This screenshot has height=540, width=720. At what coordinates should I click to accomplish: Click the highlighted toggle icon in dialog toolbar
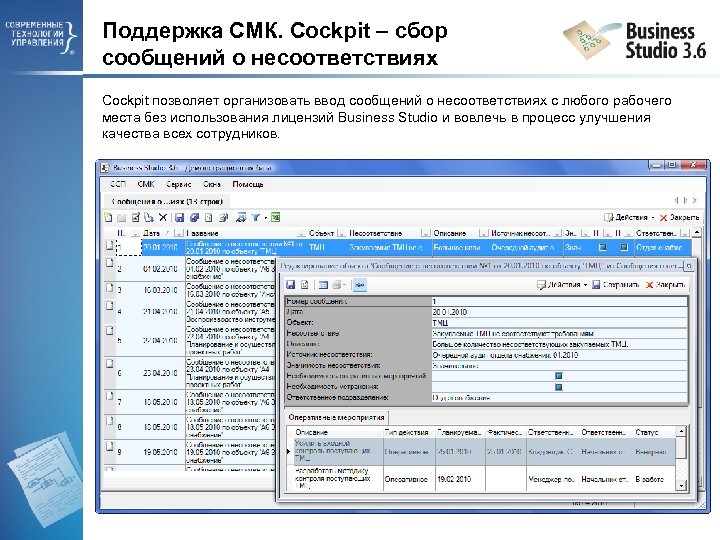360,285
